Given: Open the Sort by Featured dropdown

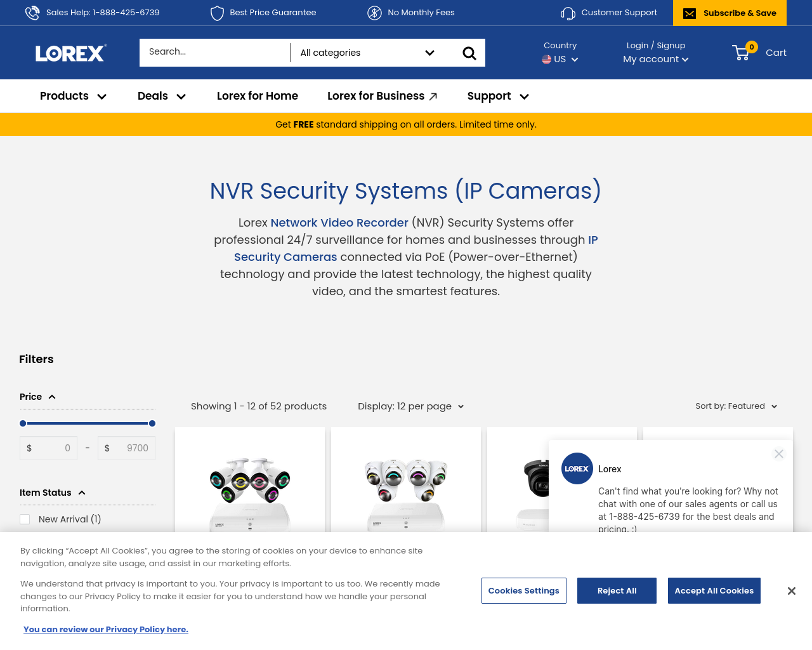Looking at the screenshot, I should [736, 406].
